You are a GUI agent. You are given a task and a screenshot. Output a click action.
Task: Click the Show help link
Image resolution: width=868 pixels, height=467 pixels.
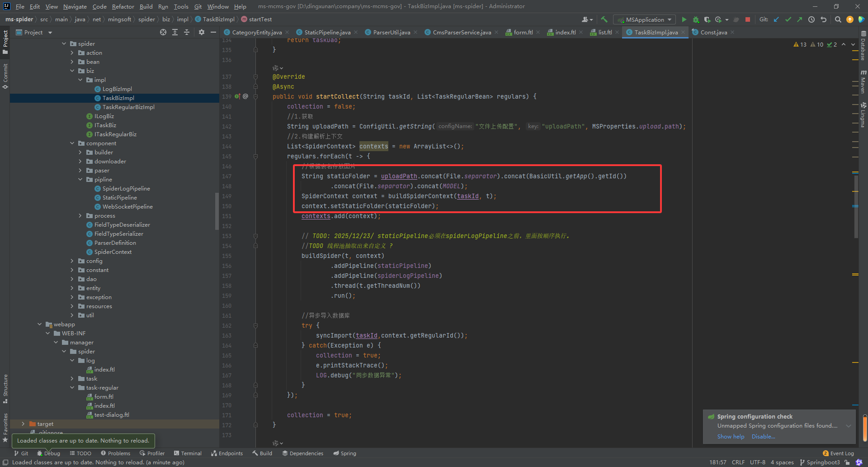pos(731,437)
